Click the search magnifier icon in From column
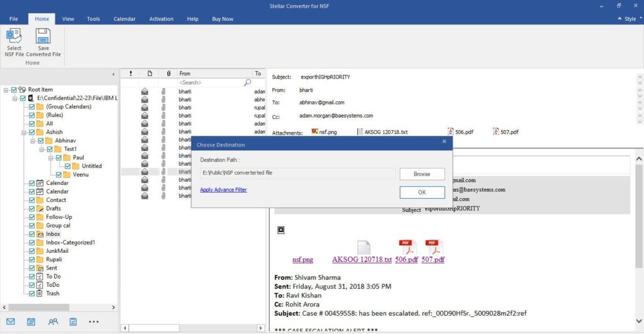644x334 pixels. (247, 82)
